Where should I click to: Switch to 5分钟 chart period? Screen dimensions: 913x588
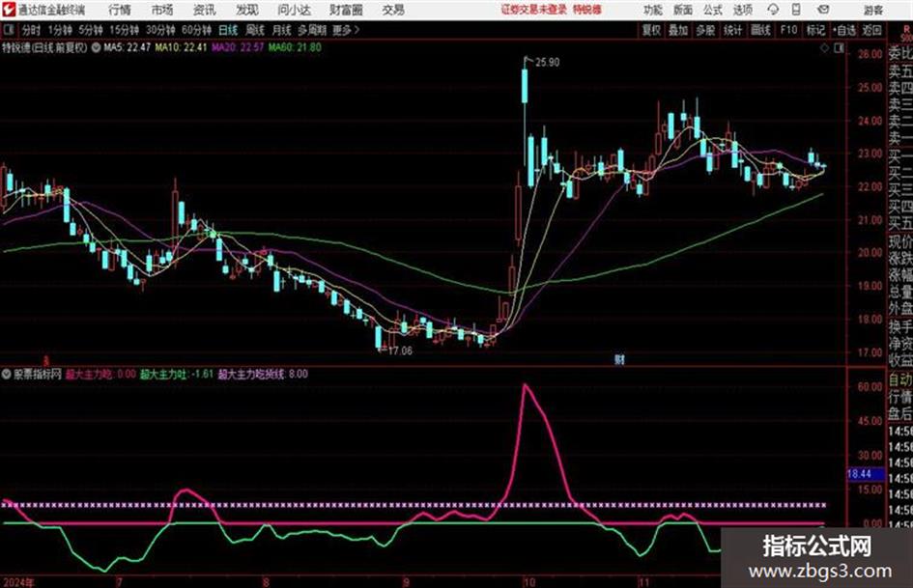(x=90, y=30)
